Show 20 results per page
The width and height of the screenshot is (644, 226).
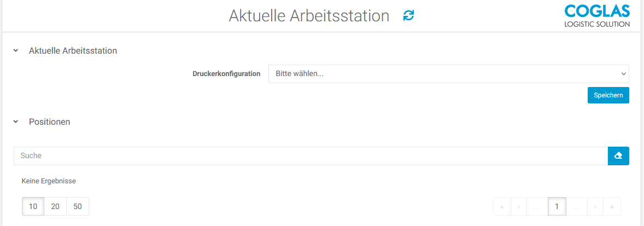tap(55, 206)
